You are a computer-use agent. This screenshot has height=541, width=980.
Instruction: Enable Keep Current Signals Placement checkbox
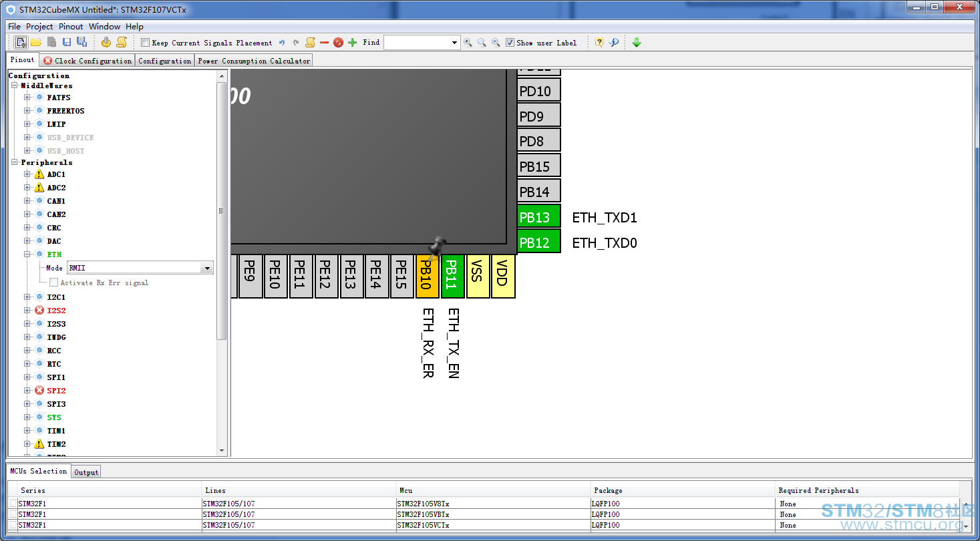point(145,43)
